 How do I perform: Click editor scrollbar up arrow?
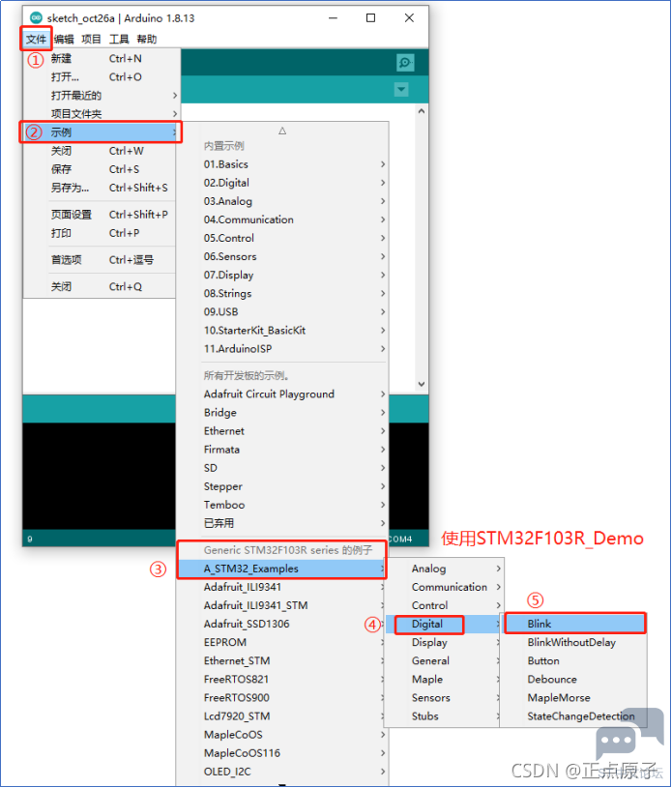tap(422, 111)
